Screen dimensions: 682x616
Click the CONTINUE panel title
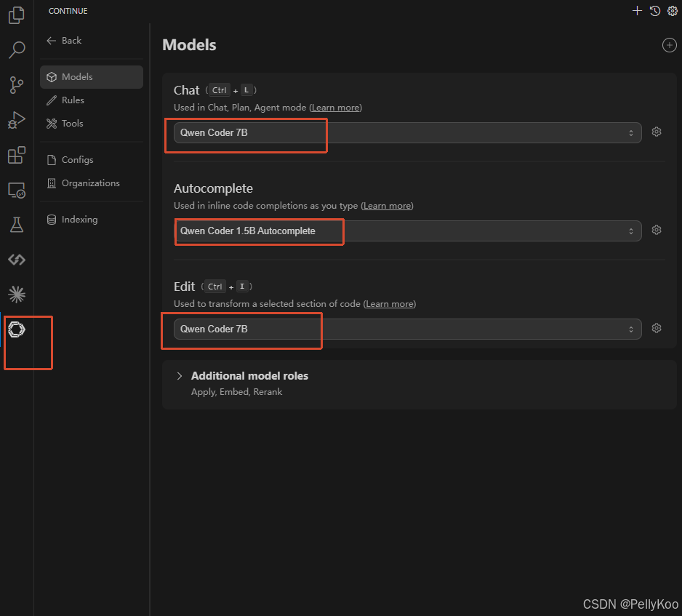68,11
